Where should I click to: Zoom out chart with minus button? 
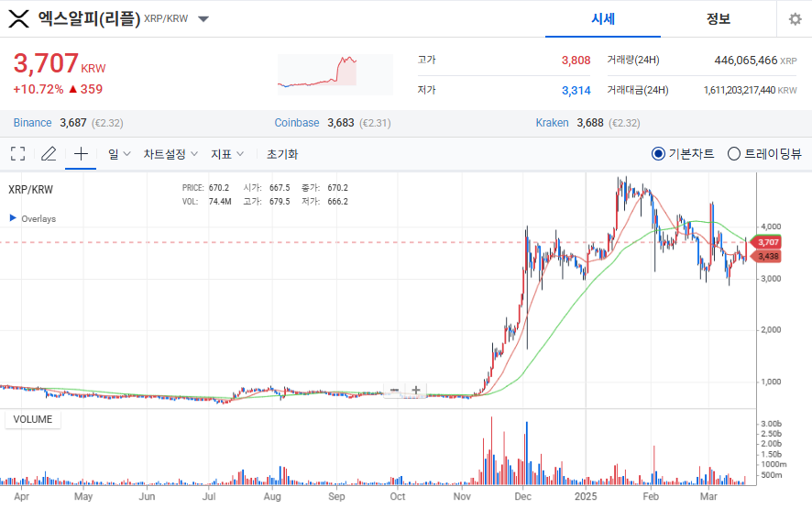click(x=395, y=390)
